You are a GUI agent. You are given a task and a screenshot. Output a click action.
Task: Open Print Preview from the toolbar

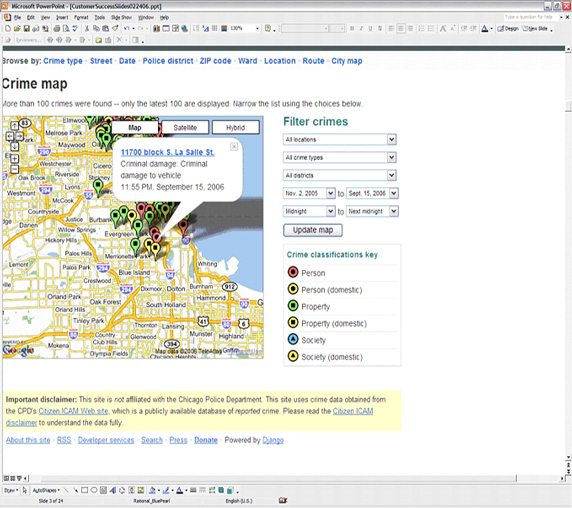(x=66, y=28)
